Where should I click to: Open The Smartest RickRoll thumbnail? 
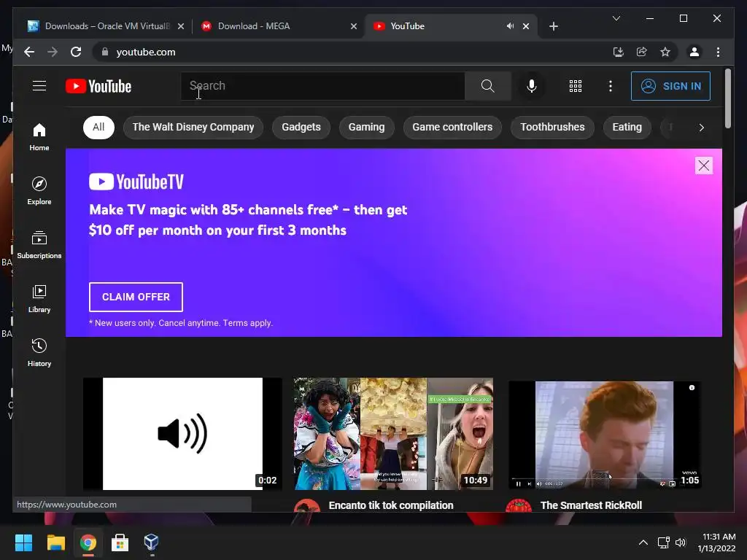pyautogui.click(x=605, y=435)
